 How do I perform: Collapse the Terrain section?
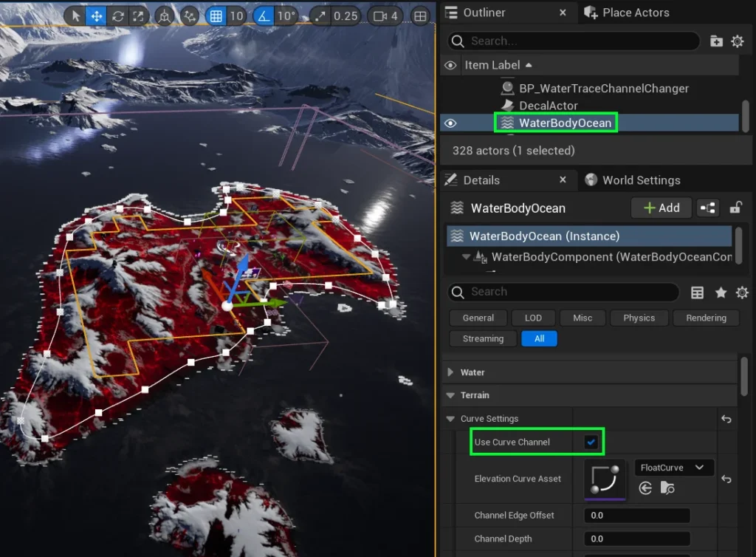pos(450,395)
